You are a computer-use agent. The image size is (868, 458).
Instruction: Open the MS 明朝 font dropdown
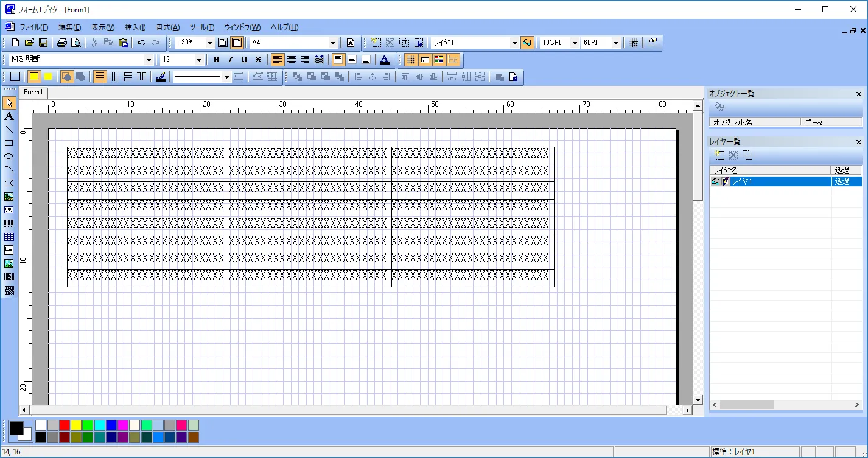[x=149, y=60]
